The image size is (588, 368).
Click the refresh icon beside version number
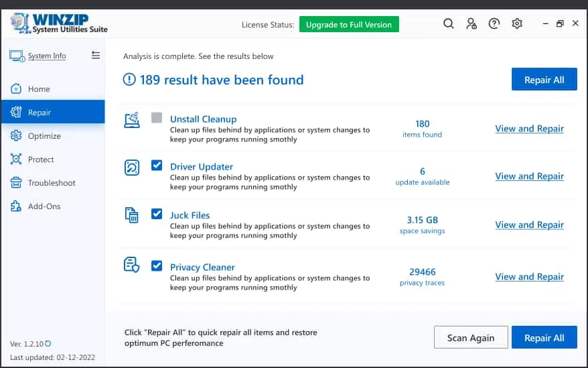[48, 343]
